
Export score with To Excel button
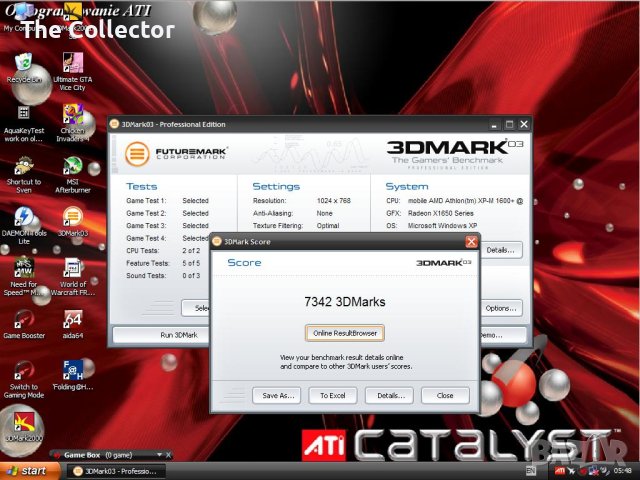pos(333,396)
